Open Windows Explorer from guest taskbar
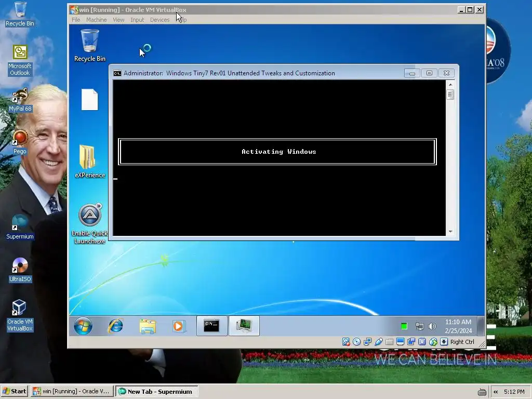The height and width of the screenshot is (399, 532). pyautogui.click(x=148, y=326)
